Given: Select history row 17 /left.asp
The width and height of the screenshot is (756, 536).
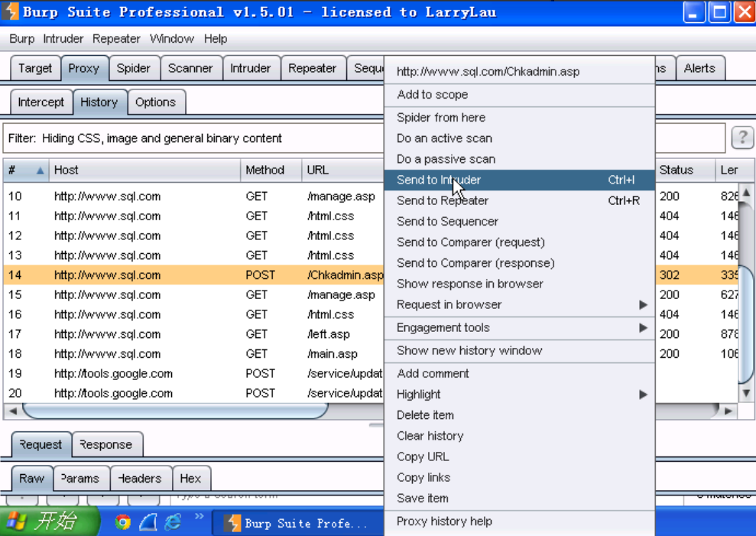Looking at the screenshot, I should point(194,334).
